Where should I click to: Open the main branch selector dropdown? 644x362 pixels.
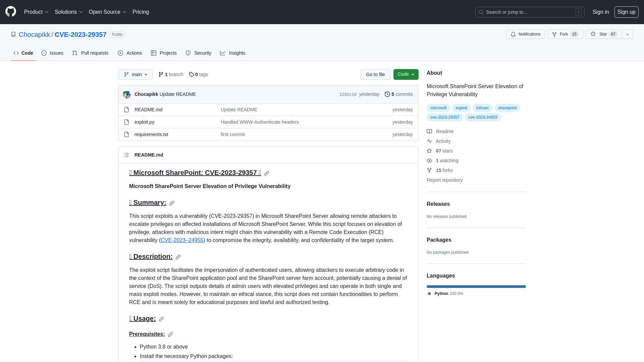click(136, 74)
